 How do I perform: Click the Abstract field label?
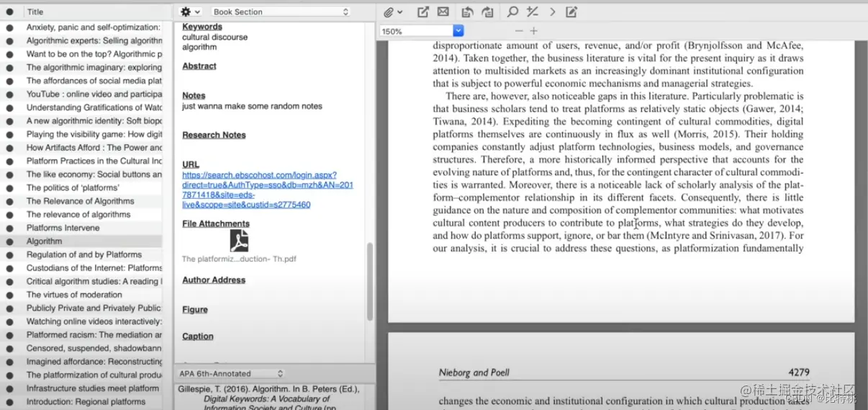pos(199,66)
